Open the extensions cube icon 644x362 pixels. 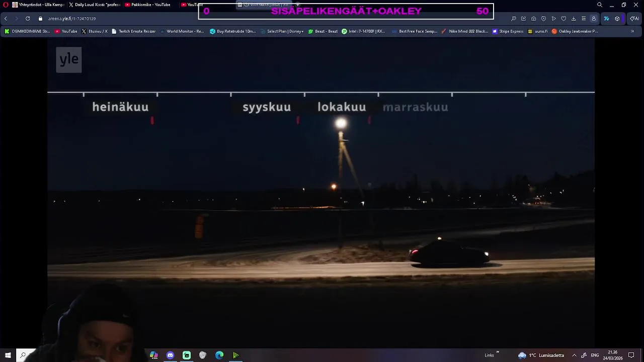point(617,19)
